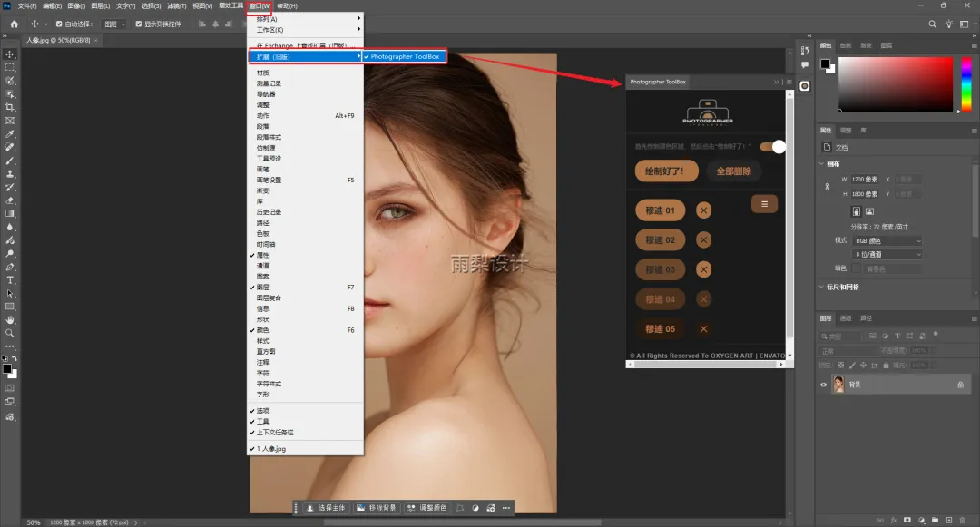The image size is (980, 527).
Task: Uncheck 颜色 in the Window menu
Action: [306, 329]
